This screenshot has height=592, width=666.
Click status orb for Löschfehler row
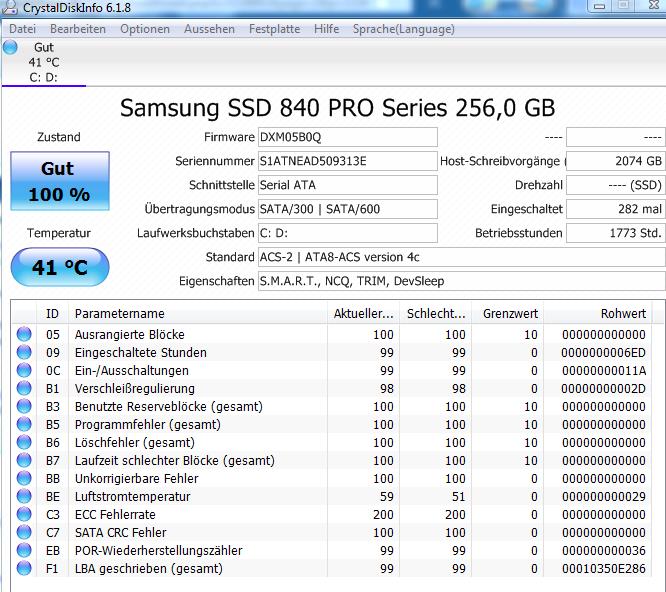[24, 442]
